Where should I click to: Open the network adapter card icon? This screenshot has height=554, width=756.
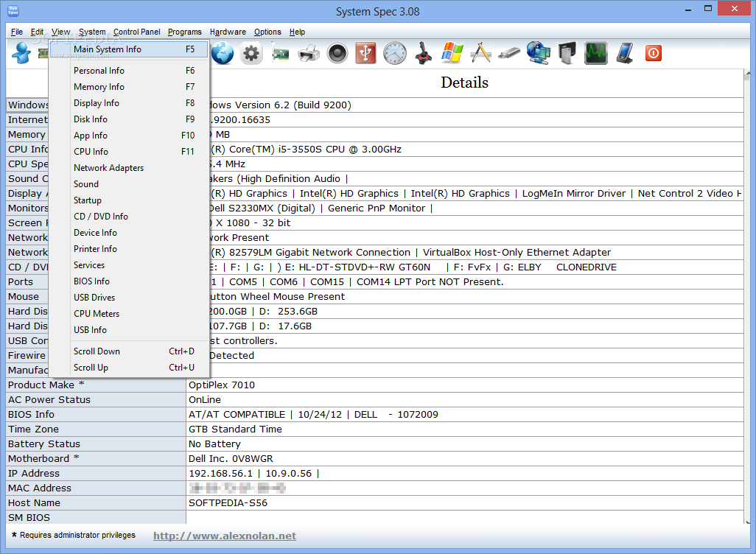[280, 54]
